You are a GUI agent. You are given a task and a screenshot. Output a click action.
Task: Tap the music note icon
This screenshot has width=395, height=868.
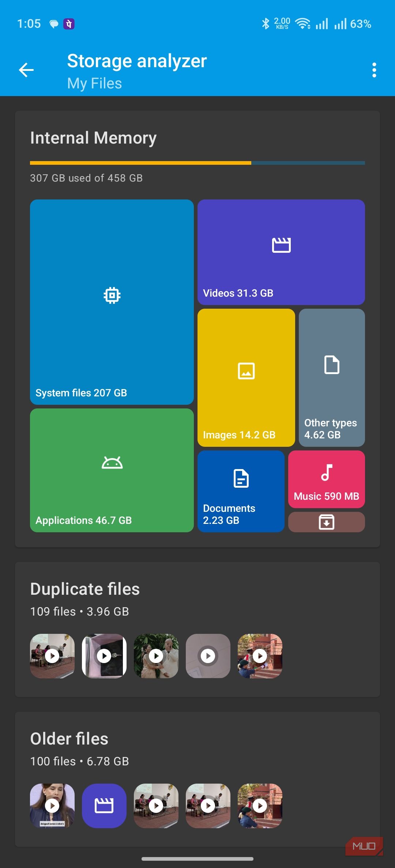pos(327,472)
